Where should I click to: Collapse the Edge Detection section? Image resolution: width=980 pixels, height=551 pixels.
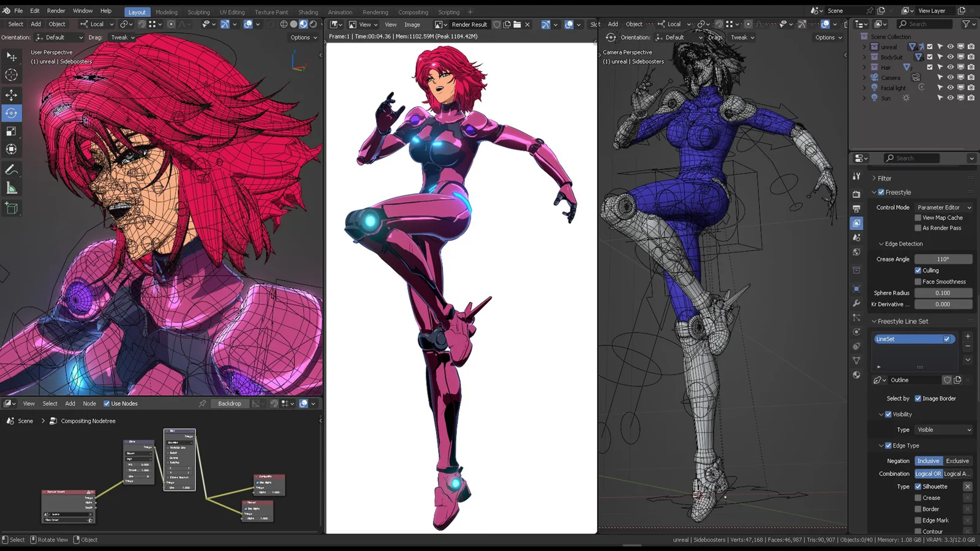tap(900, 244)
